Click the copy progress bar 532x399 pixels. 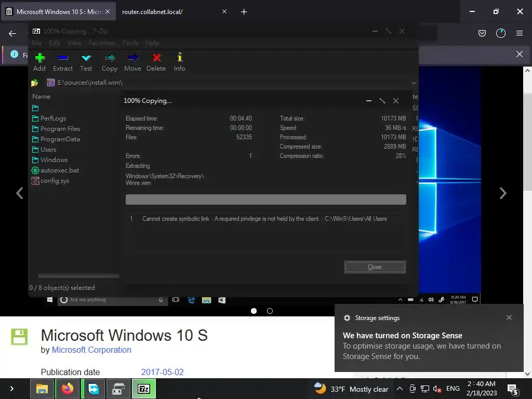click(265, 199)
